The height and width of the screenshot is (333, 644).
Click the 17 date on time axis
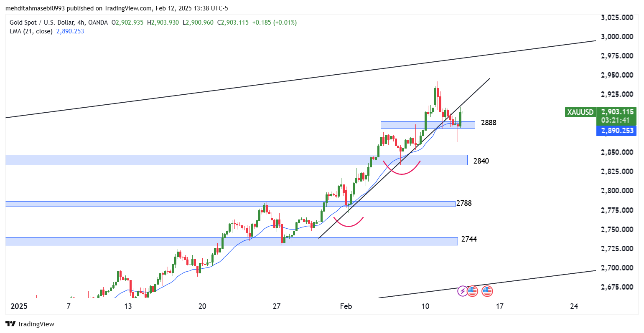click(x=499, y=306)
